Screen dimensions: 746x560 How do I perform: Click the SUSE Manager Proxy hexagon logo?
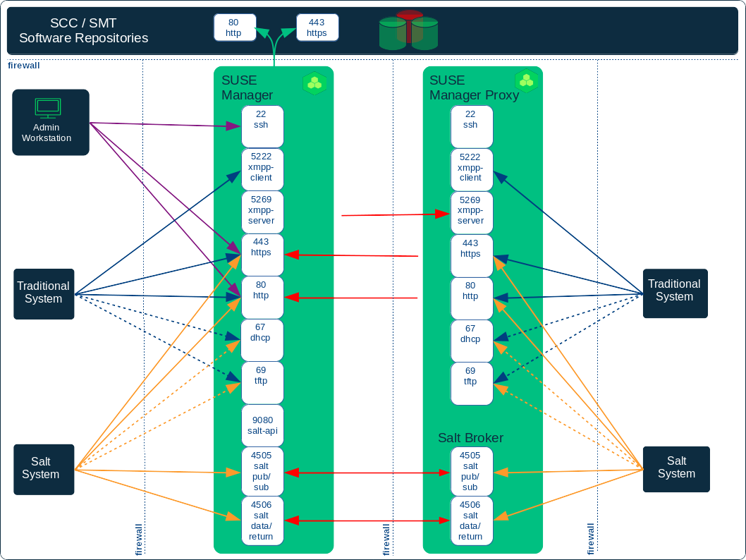526,81
